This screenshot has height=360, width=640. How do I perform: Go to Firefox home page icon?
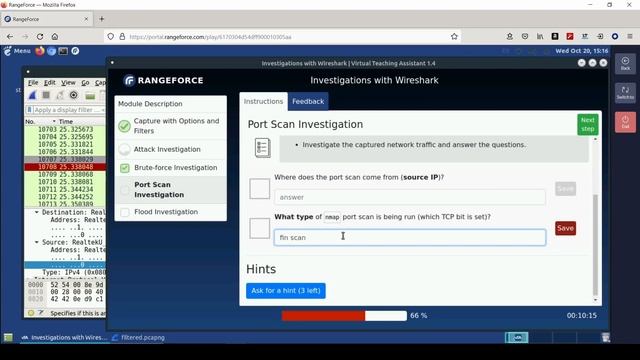coord(55,37)
